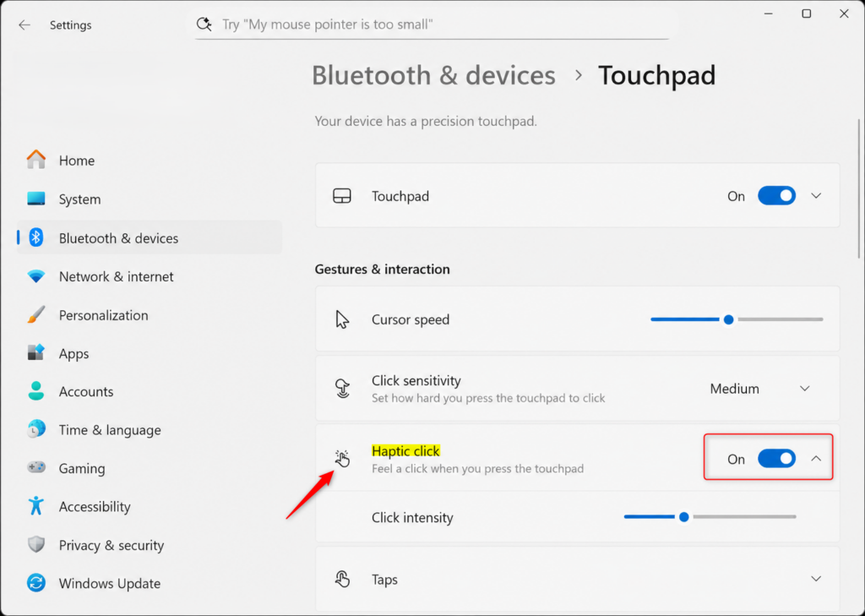Open Privacy & security settings
Viewport: 865px width, 616px height.
tap(149, 545)
